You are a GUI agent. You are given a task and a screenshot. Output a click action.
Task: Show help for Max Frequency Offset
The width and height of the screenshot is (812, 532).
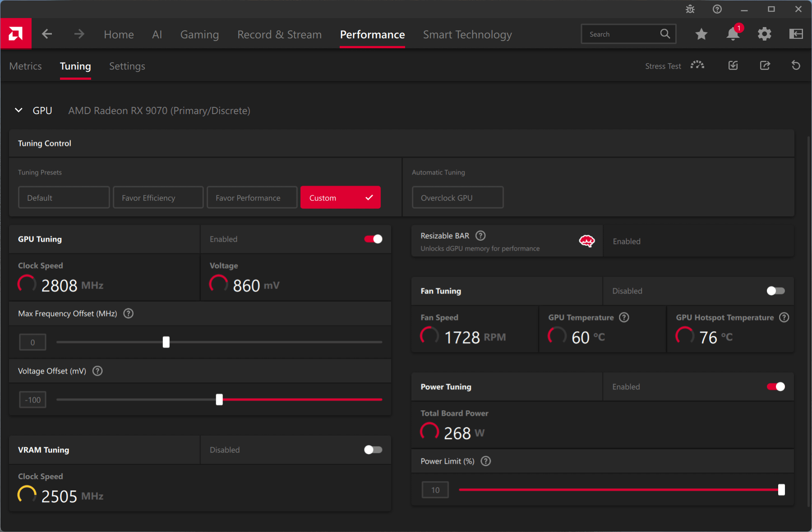coord(129,313)
